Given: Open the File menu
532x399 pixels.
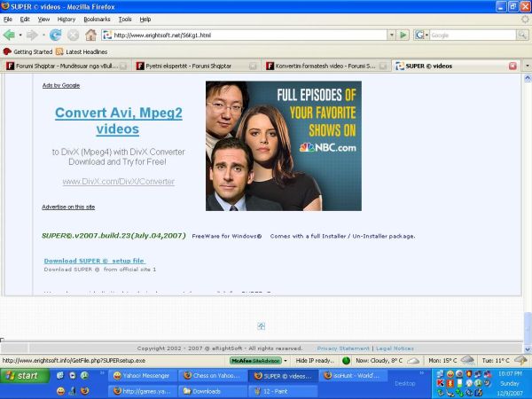Looking at the screenshot, I should (x=8, y=20).
